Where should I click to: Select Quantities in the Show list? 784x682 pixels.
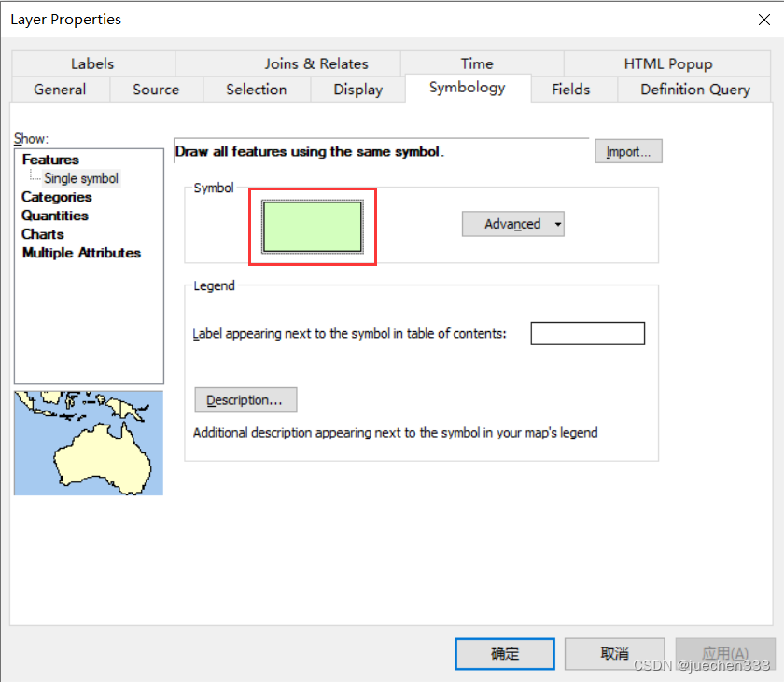pos(55,216)
